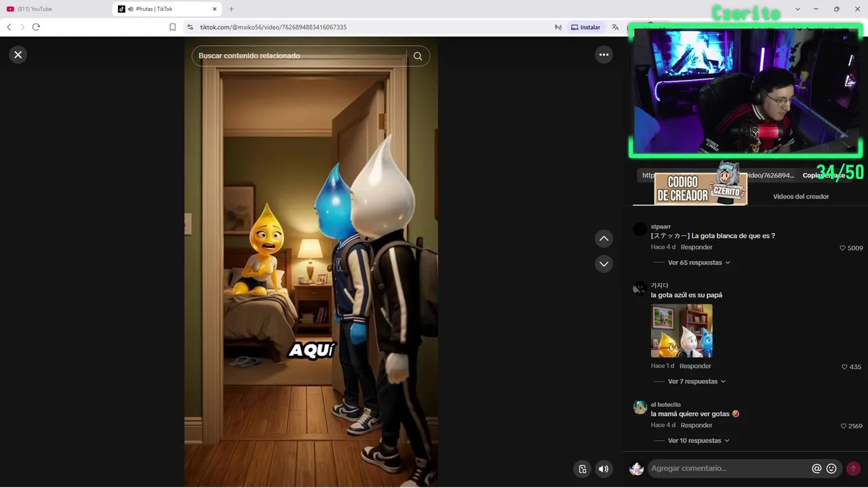Open site info icon beside the URL
The image size is (868, 488).
click(191, 27)
